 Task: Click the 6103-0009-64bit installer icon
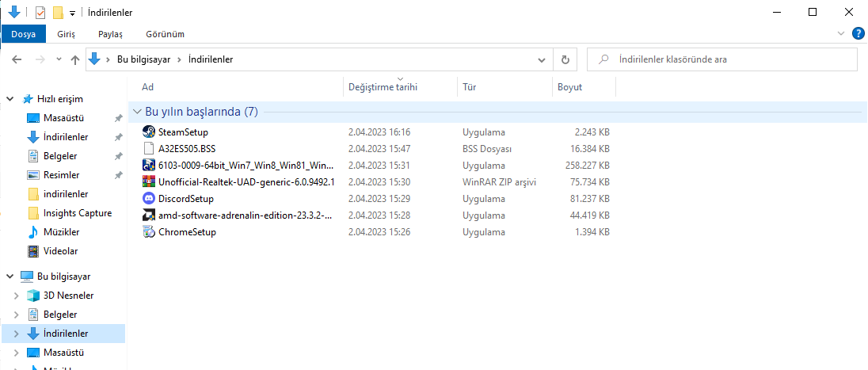148,166
